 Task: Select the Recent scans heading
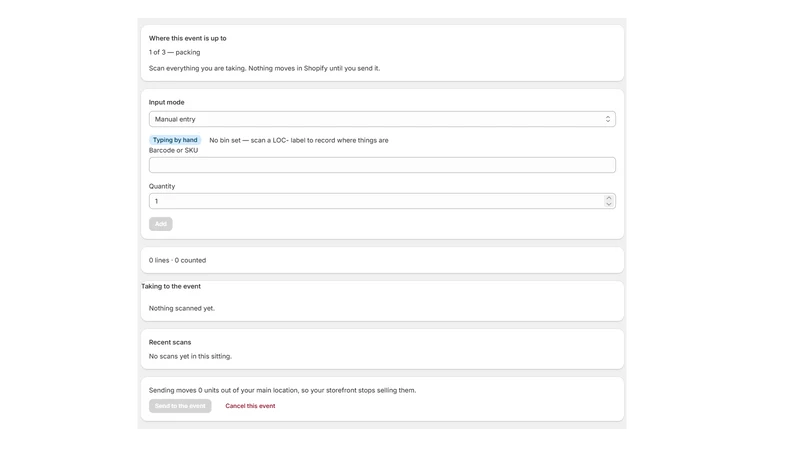(x=170, y=342)
